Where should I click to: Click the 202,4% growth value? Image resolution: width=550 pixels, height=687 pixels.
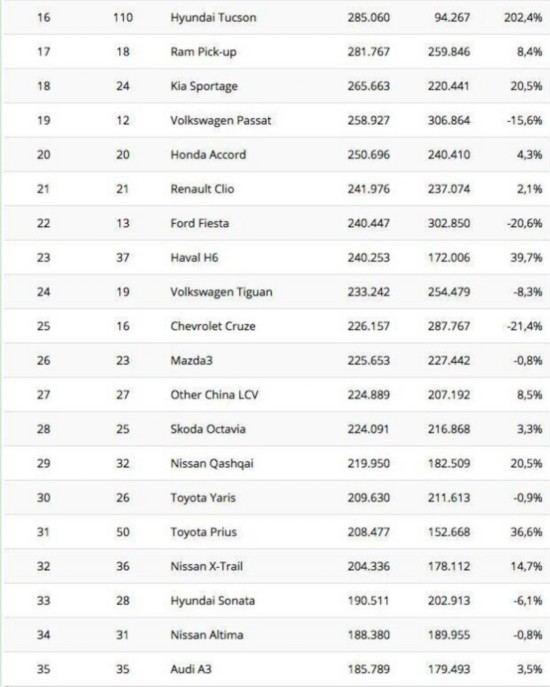523,18
